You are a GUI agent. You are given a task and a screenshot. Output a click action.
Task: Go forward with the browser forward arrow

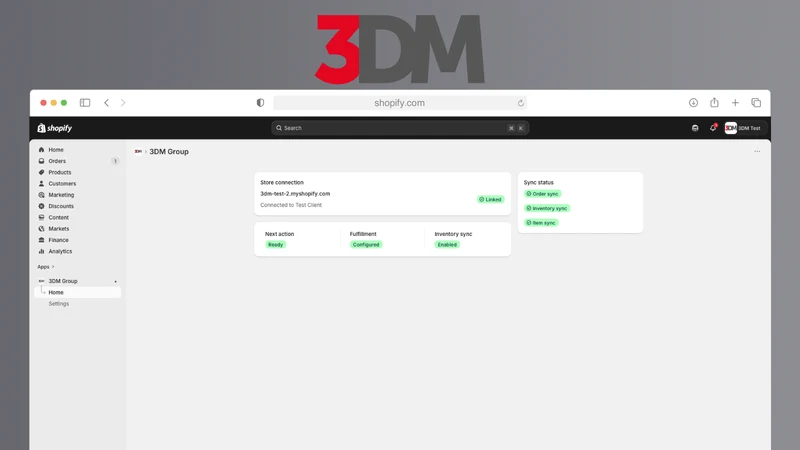(123, 103)
